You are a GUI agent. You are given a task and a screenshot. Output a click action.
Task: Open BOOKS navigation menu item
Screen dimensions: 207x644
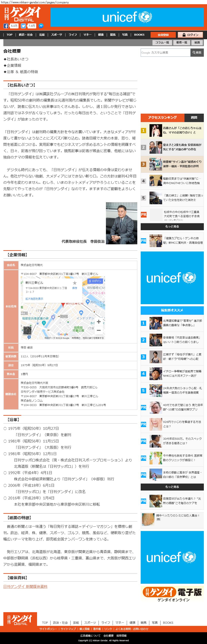coord(139,35)
